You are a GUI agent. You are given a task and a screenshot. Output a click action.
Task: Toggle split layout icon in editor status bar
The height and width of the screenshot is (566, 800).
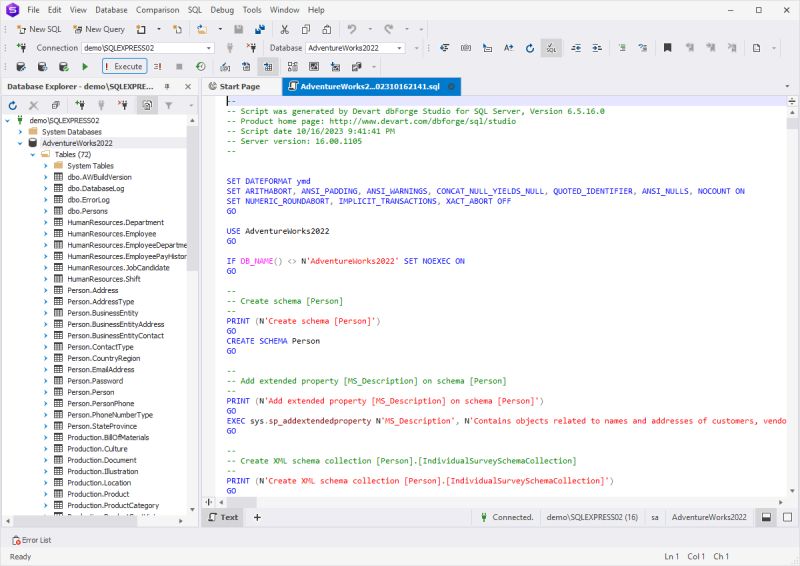pyautogui.click(x=766, y=518)
